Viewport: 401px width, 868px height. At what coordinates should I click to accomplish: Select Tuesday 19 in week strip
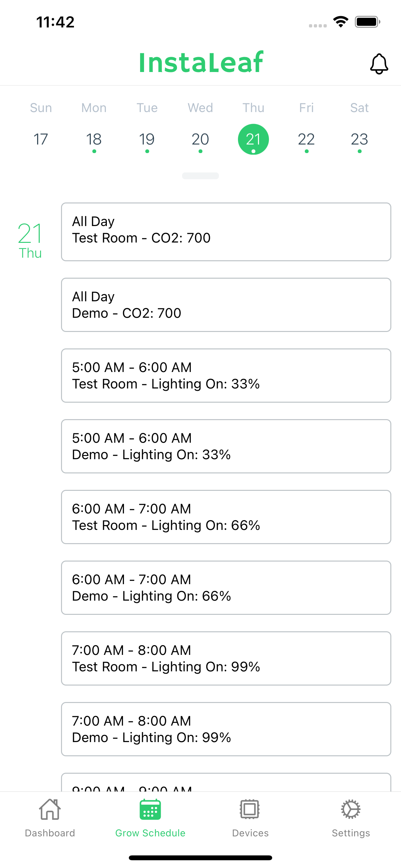coord(147,139)
